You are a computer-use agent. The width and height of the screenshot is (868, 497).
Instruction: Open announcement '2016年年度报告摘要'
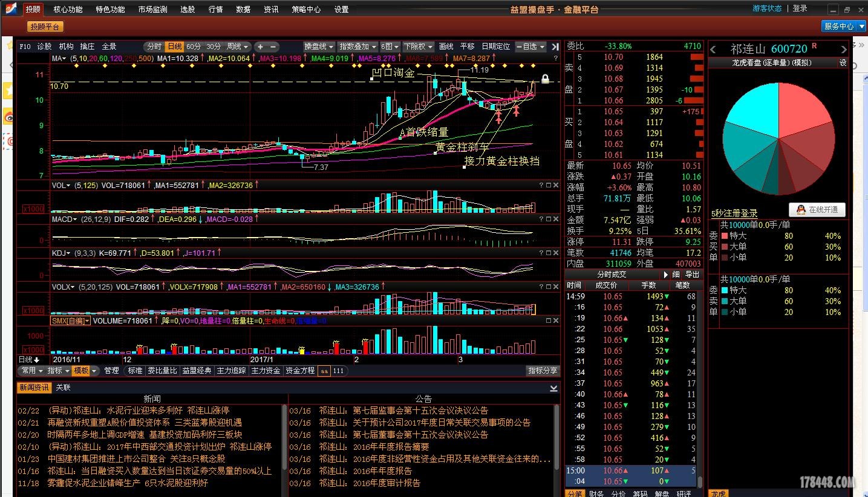(x=374, y=447)
